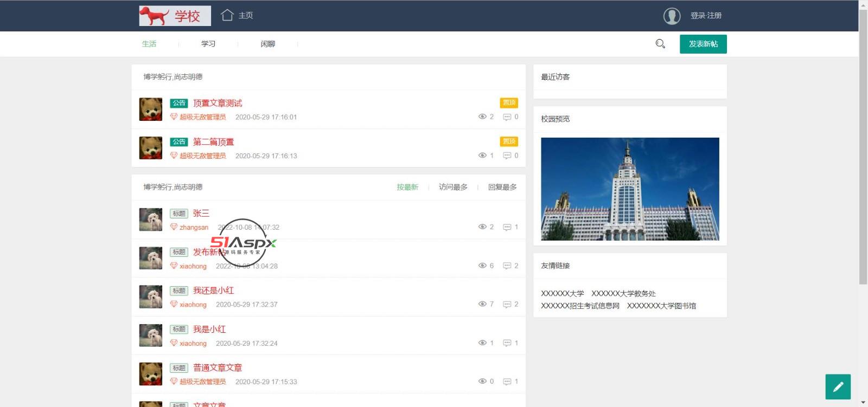Click the views eye icon on 普通文章文章

click(482, 381)
